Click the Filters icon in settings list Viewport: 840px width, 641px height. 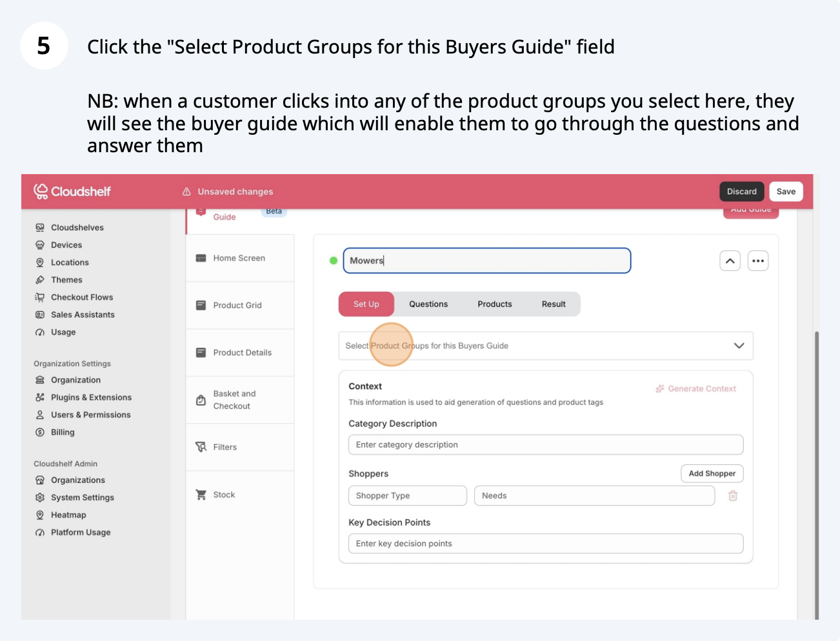pyautogui.click(x=201, y=447)
